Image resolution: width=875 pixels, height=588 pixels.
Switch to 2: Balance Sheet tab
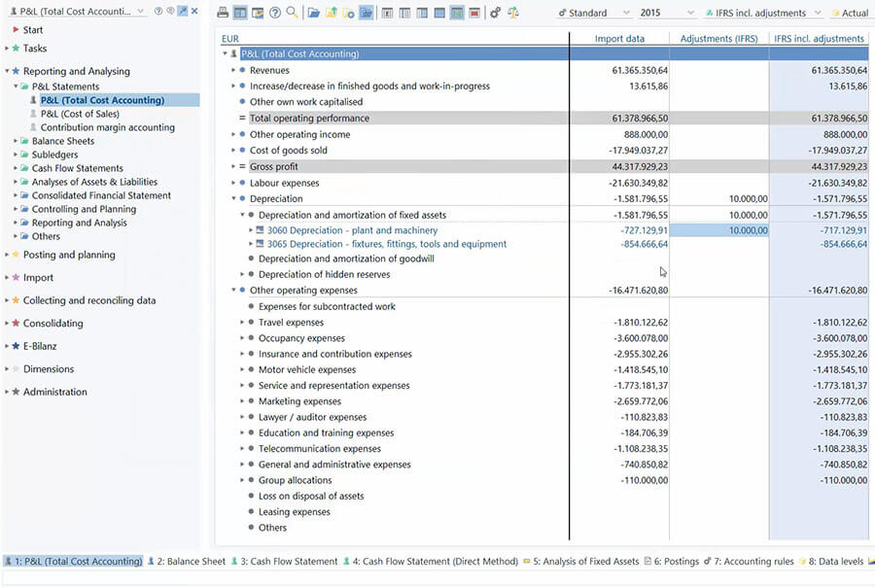[187, 561]
